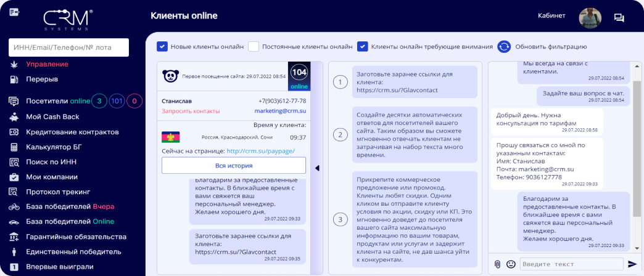This screenshot has width=644, height=276.
Task: Open Мой Cash Back
Action: 52,117
